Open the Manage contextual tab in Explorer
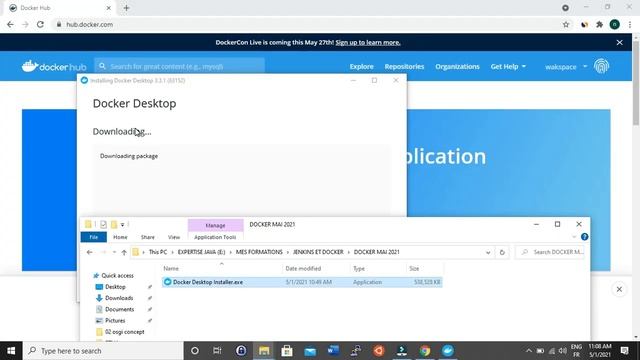Image resolution: width=640 pixels, height=360 pixels. (215, 225)
